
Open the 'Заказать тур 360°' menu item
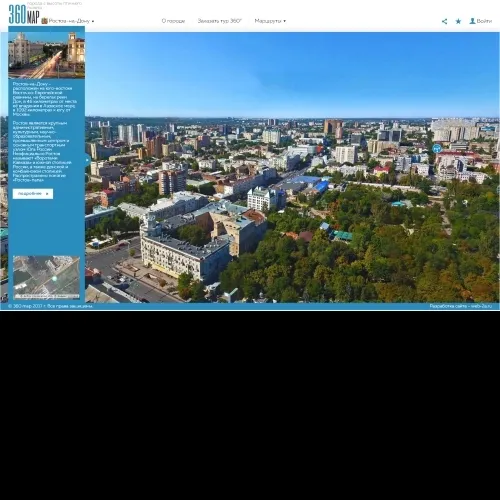(219, 21)
